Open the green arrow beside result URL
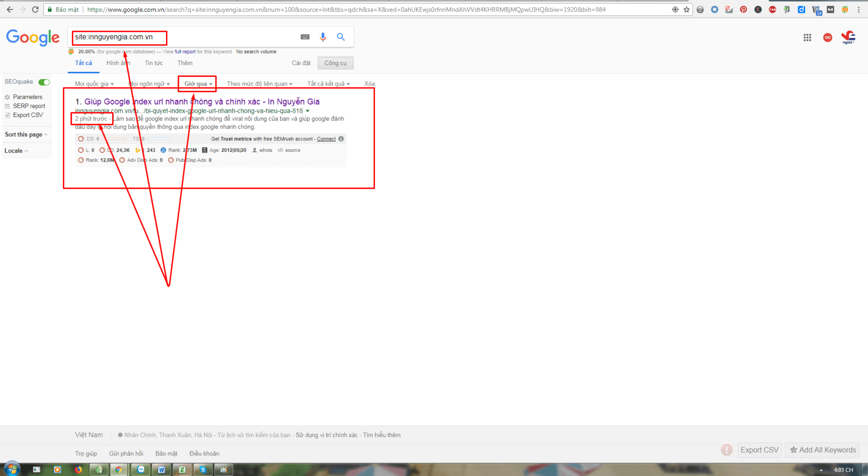This screenshot has height=476, width=868. pos(308,111)
